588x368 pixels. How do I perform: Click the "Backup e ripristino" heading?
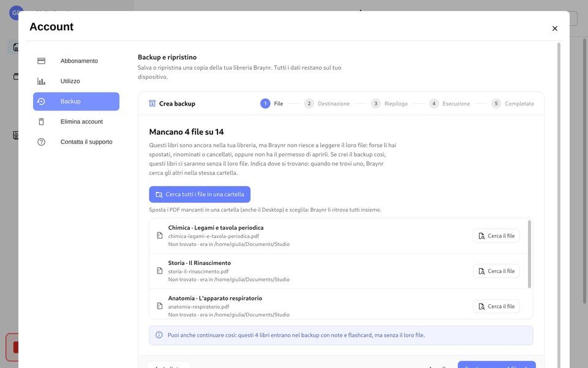coord(167,57)
